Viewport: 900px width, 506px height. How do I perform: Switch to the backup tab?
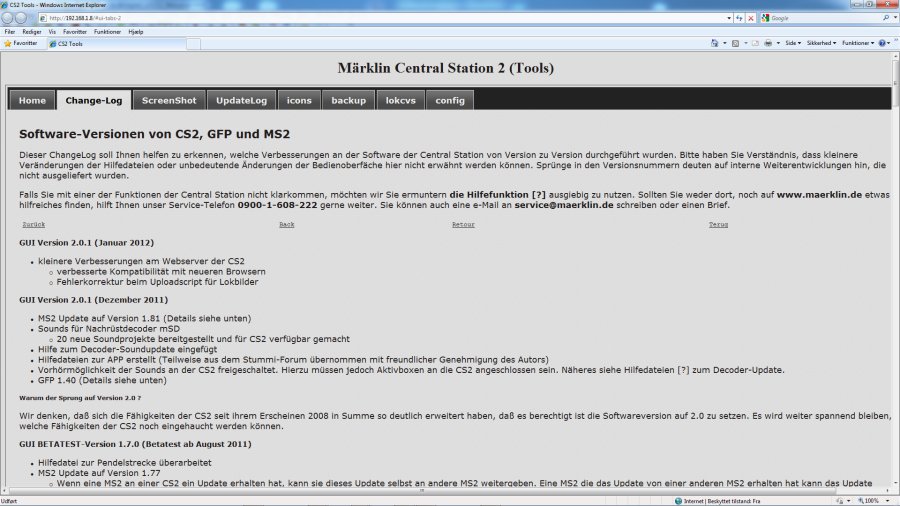(x=348, y=100)
